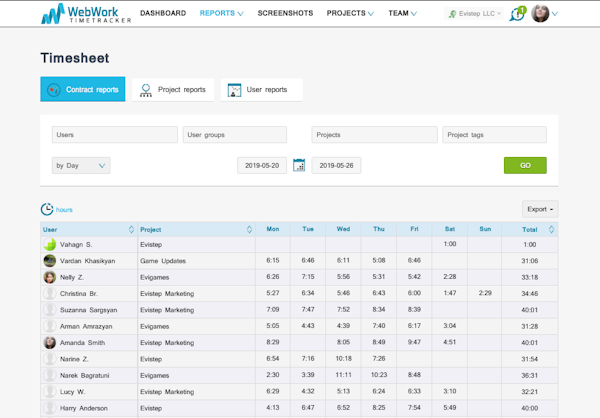The width and height of the screenshot is (600, 418).
Task: Sort table by Project column arrows
Action: [249, 229]
